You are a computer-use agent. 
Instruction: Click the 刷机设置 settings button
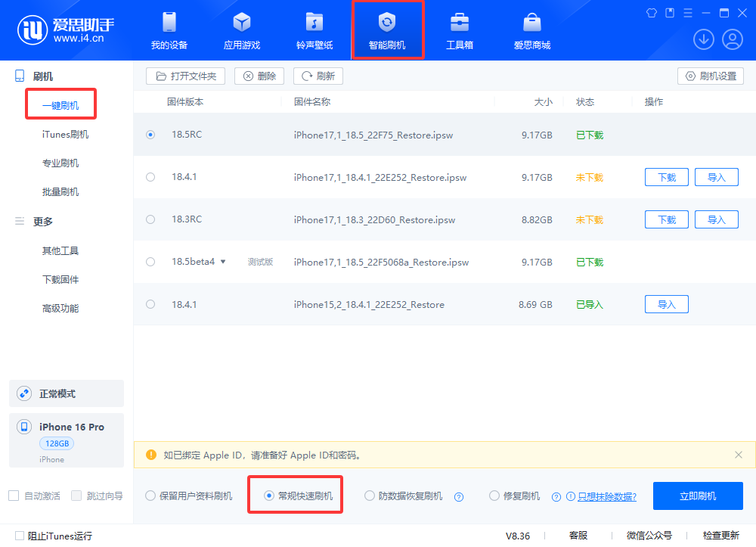pyautogui.click(x=711, y=76)
